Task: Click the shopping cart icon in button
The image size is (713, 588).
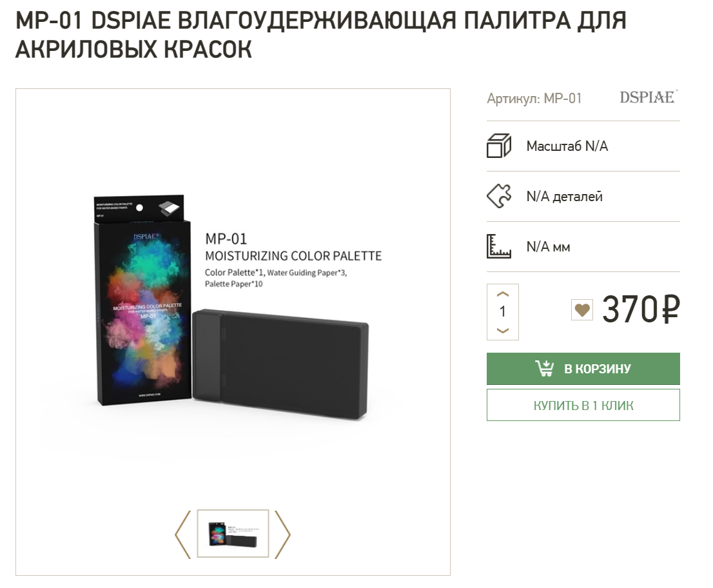Action: (544, 368)
